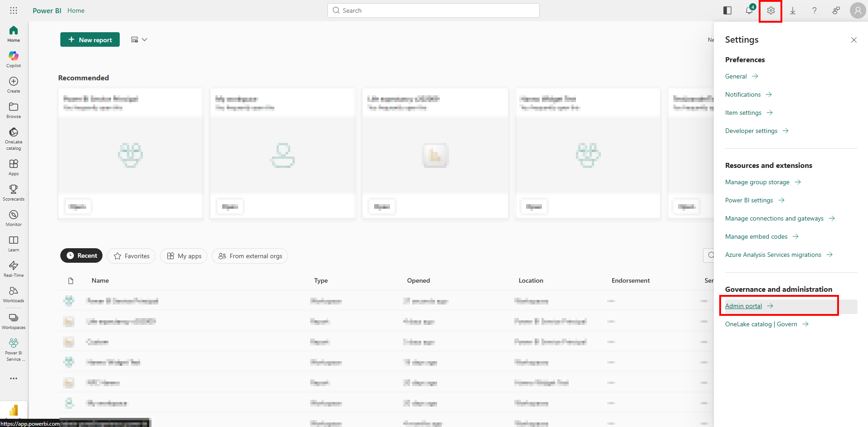
Task: Switch to the Favorites tab
Action: pos(132,256)
